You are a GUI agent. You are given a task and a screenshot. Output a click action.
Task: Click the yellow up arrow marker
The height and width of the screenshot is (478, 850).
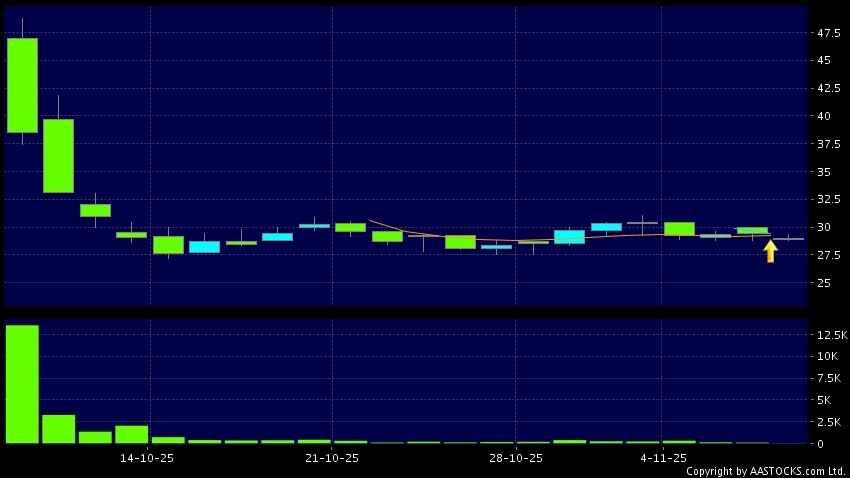click(770, 251)
